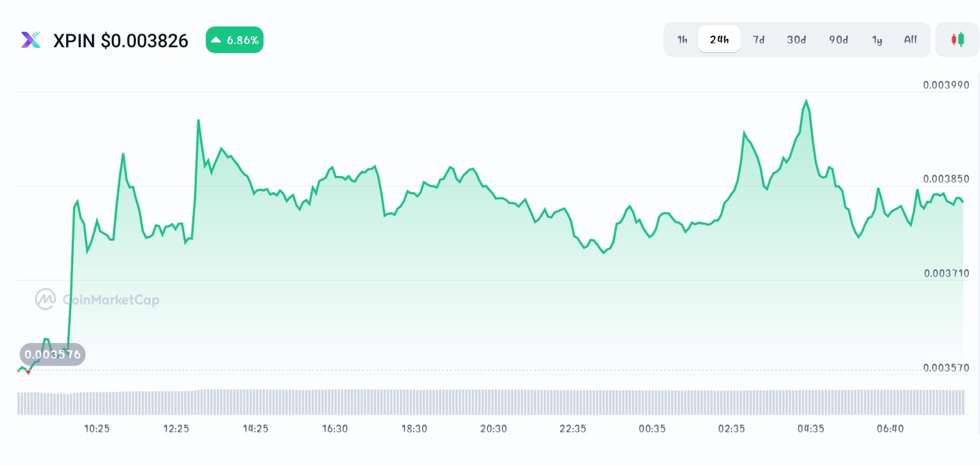Click the green 6.86% change badge

(x=234, y=39)
